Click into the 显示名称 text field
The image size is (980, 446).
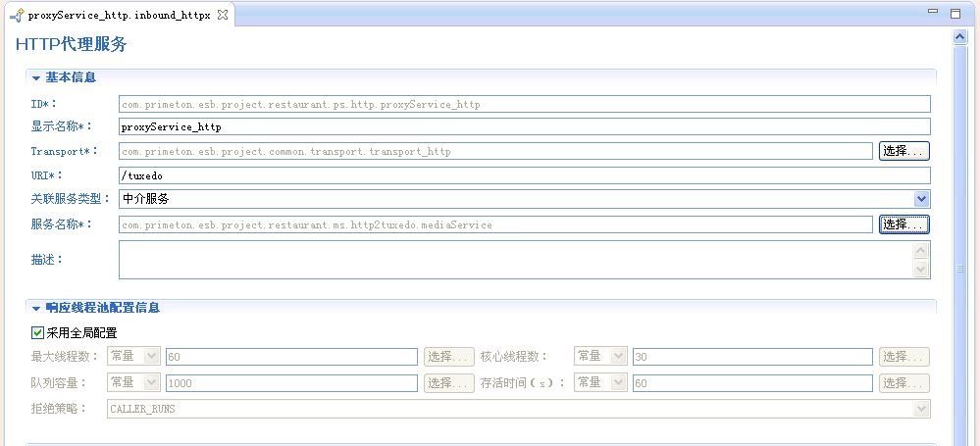click(523, 126)
